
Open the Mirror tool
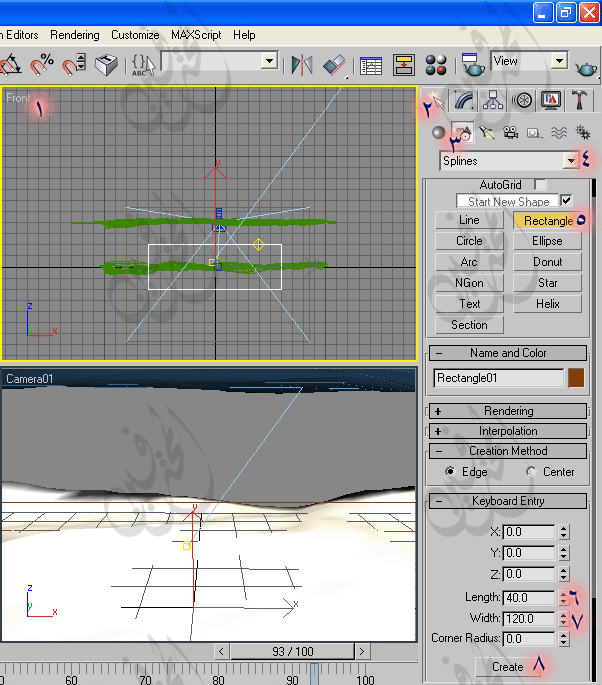click(302, 66)
